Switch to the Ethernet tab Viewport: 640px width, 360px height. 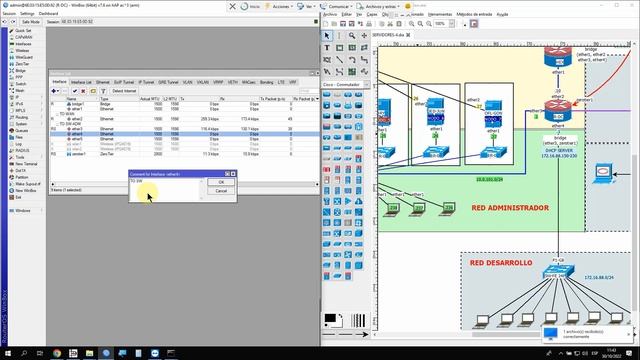coord(102,82)
